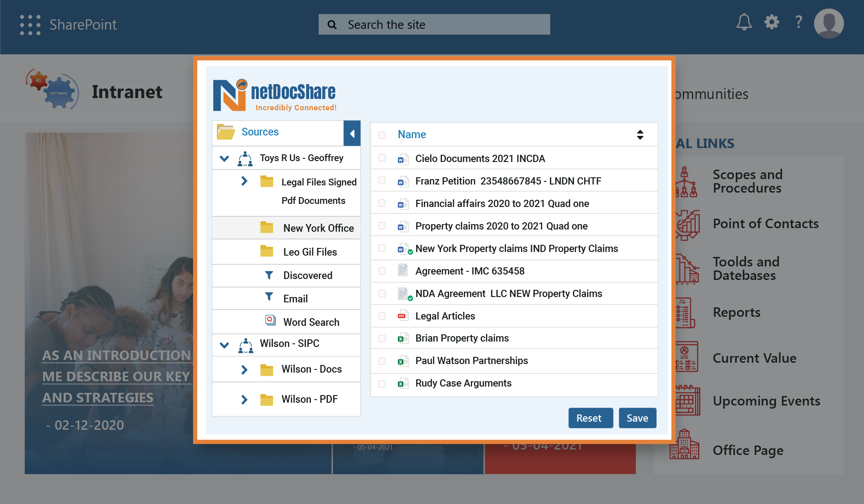Check the NDA Agreement LLC row checkbox
This screenshot has height=504, width=864.
tap(382, 293)
